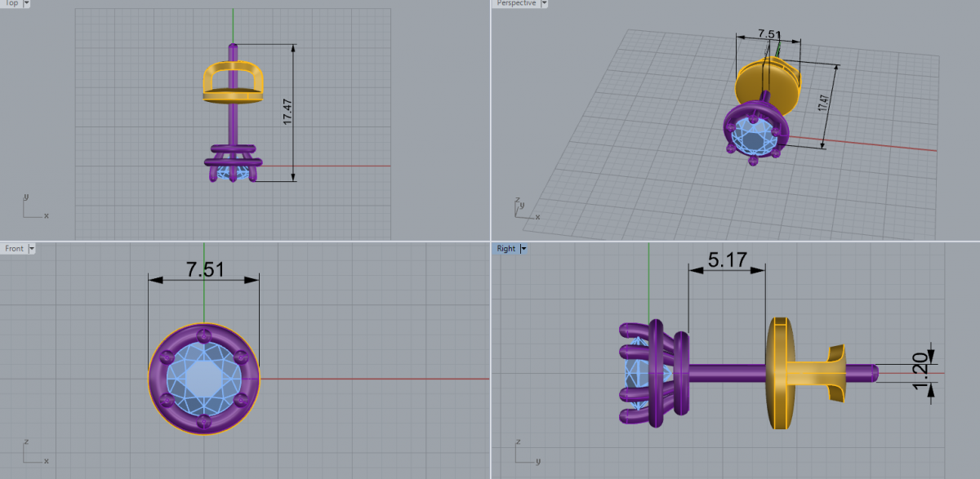Click the XYZ axes icon in Perspective viewport

pyautogui.click(x=523, y=209)
